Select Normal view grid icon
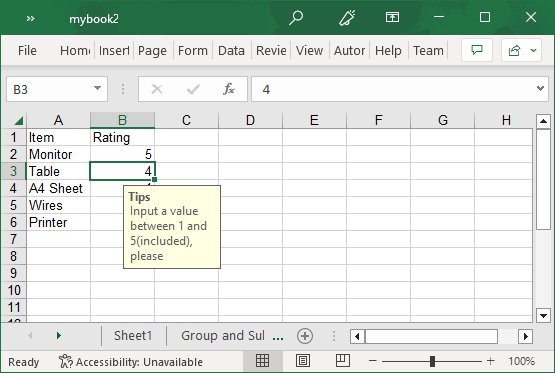Viewport: 555px width, 373px height. [x=262, y=361]
